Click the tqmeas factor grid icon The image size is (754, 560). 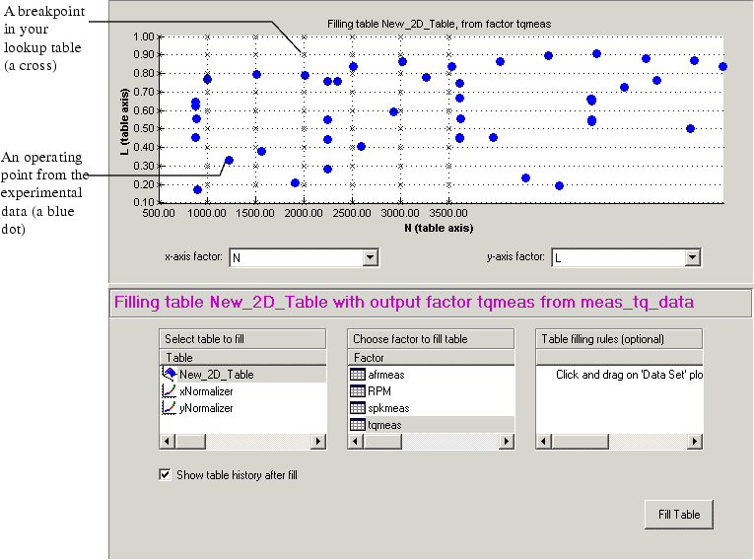[x=357, y=425]
